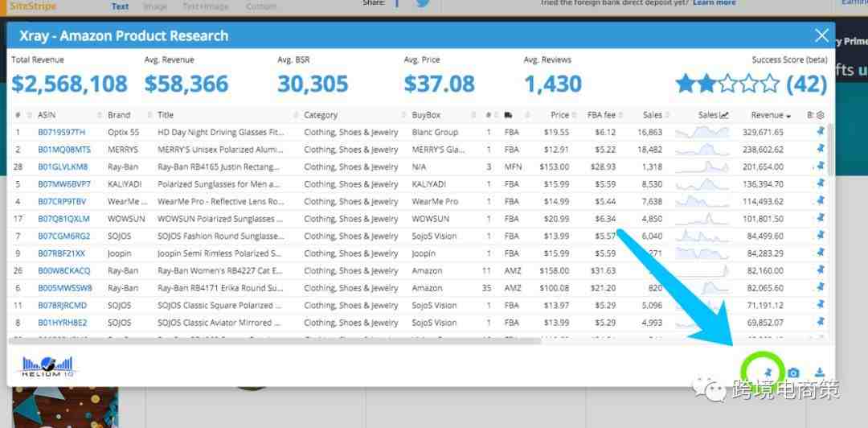
Task: Take a screenshot with the camera icon
Action: [794, 372]
